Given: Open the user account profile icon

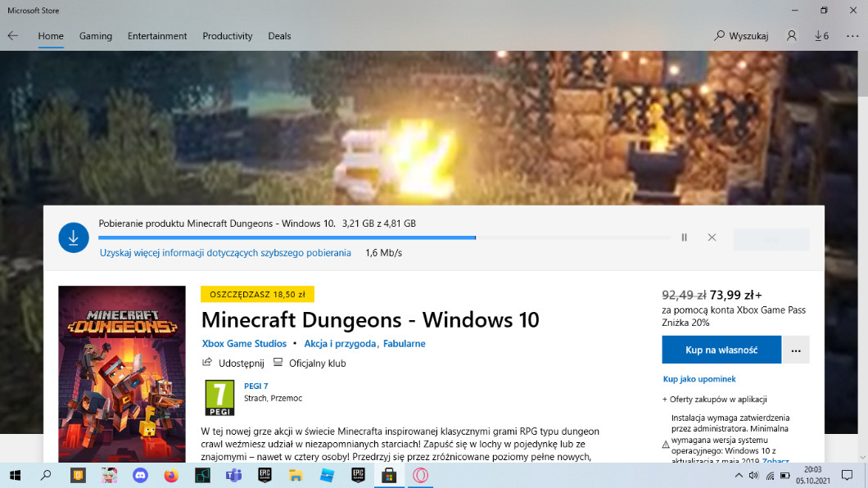Looking at the screenshot, I should click(791, 36).
